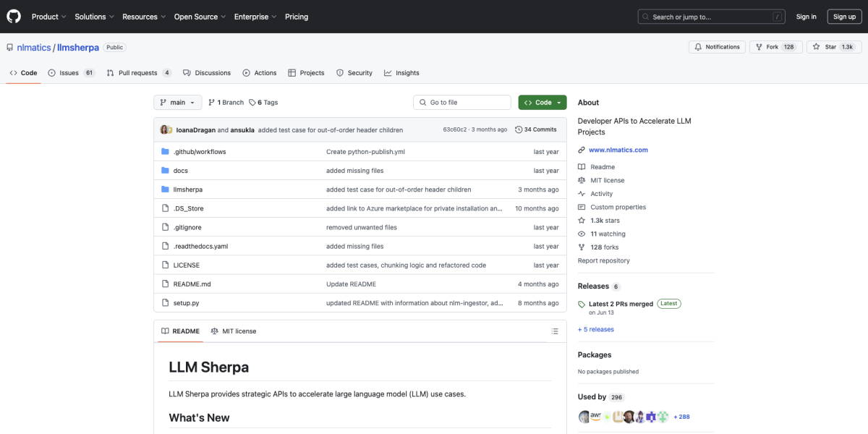The image size is (868, 434).
Task: Focus the Go to file input
Action: click(463, 103)
